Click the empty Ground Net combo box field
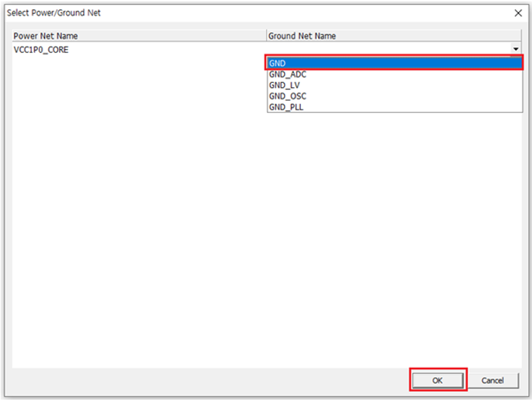The height and width of the screenshot is (401, 532). pyautogui.click(x=388, y=50)
